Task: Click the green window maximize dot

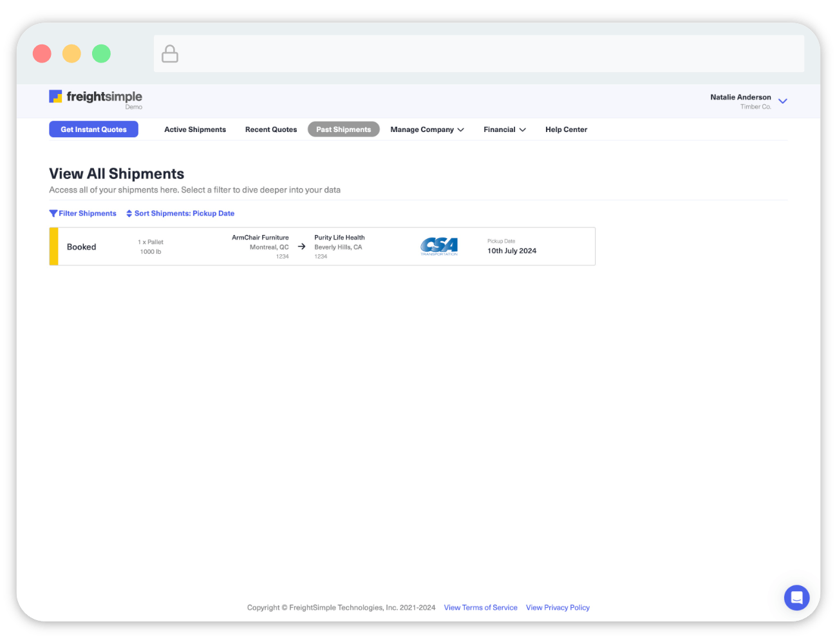Action: click(x=101, y=53)
